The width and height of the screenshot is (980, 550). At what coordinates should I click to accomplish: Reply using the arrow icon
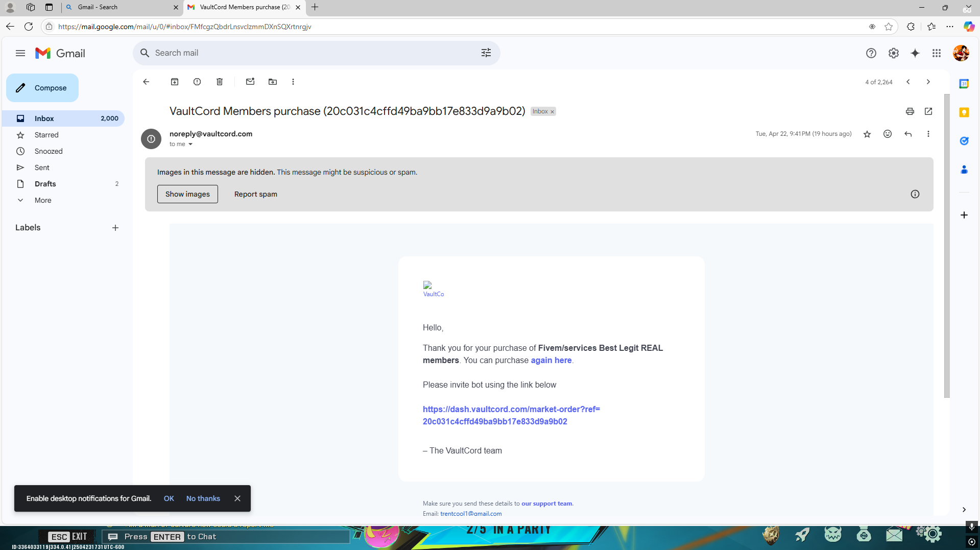point(907,134)
